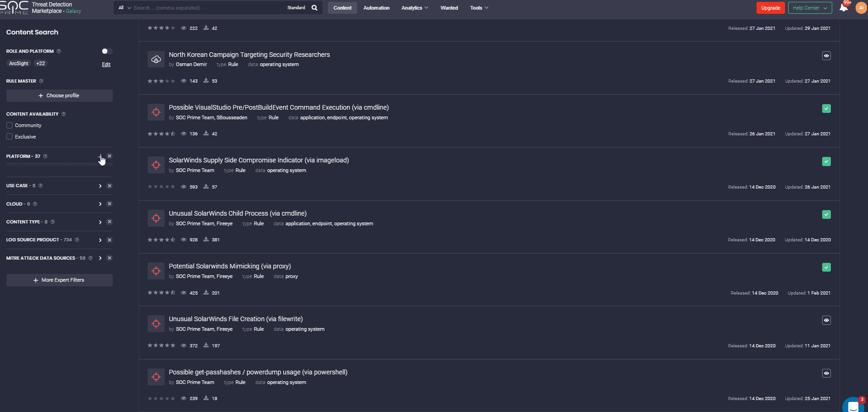Clear the Use Case filter with its X
The height and width of the screenshot is (412, 868).
pos(110,186)
